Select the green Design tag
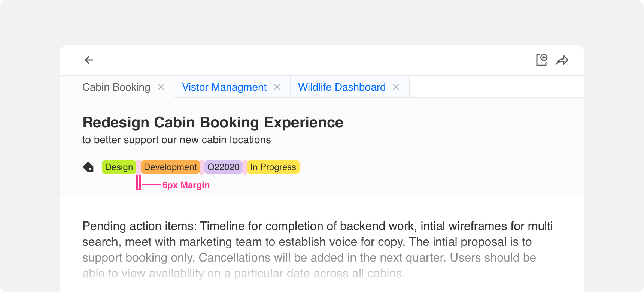This screenshot has width=644, height=293. coord(119,167)
